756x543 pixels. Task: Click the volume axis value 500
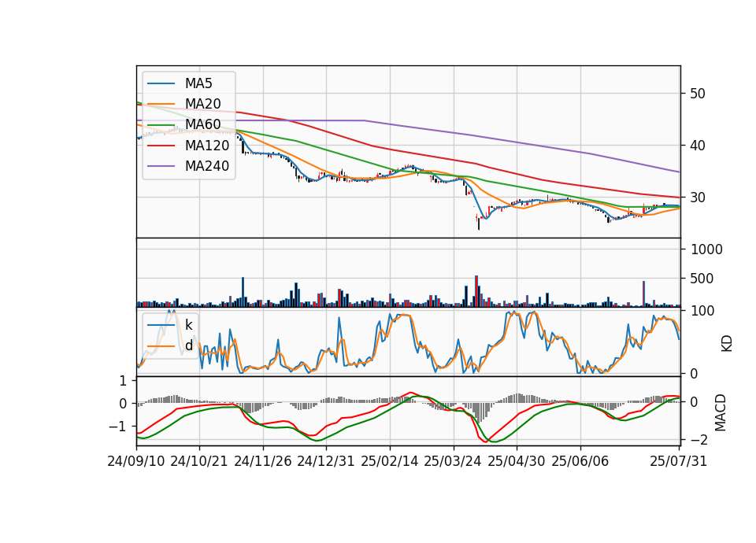pyautogui.click(x=702, y=279)
